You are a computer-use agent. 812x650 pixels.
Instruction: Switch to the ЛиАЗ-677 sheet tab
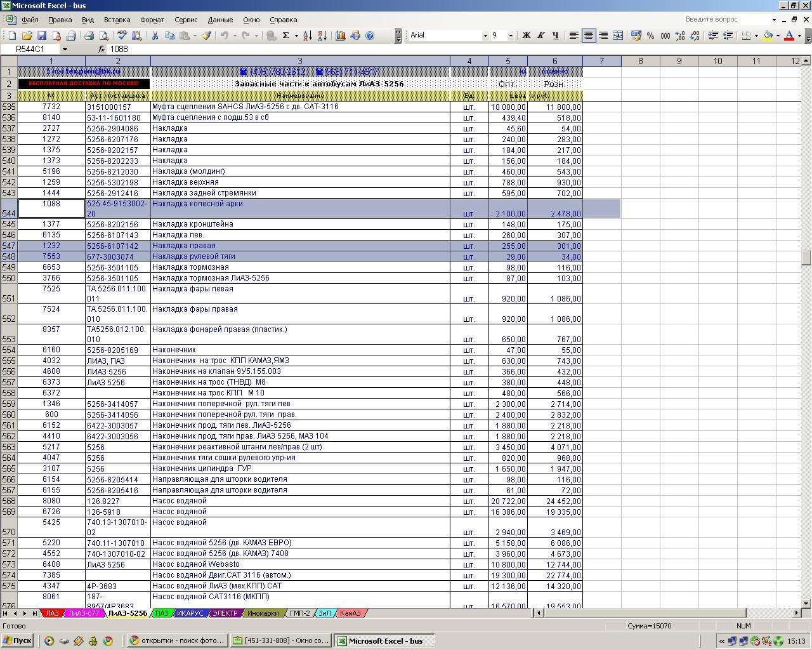coord(84,613)
